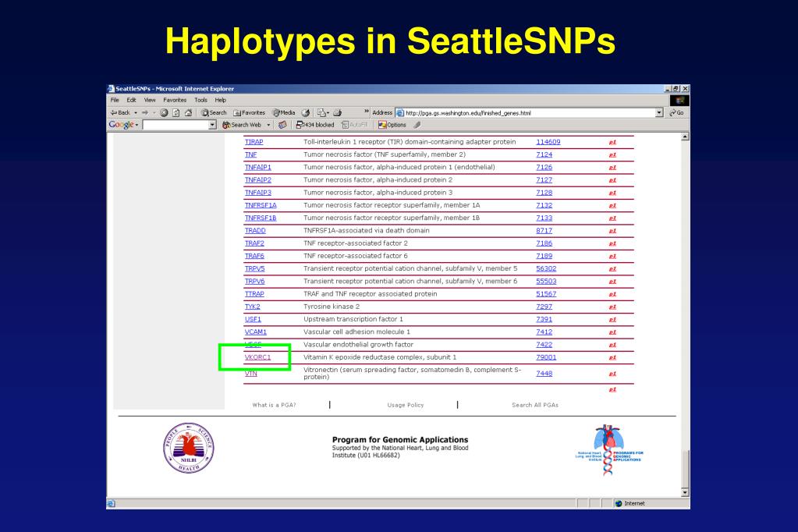Click the Mail toolbar icon
Image resolution: width=798 pixels, height=532 pixels.
coord(321,112)
